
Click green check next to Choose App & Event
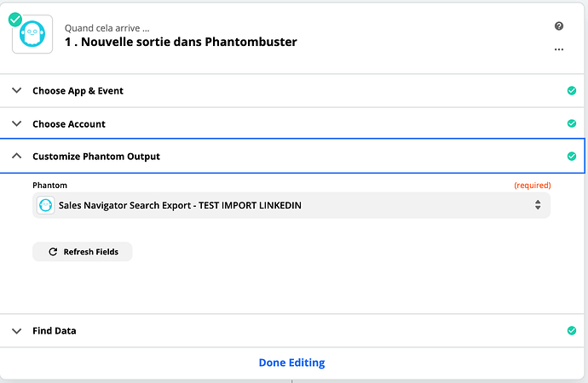point(572,90)
